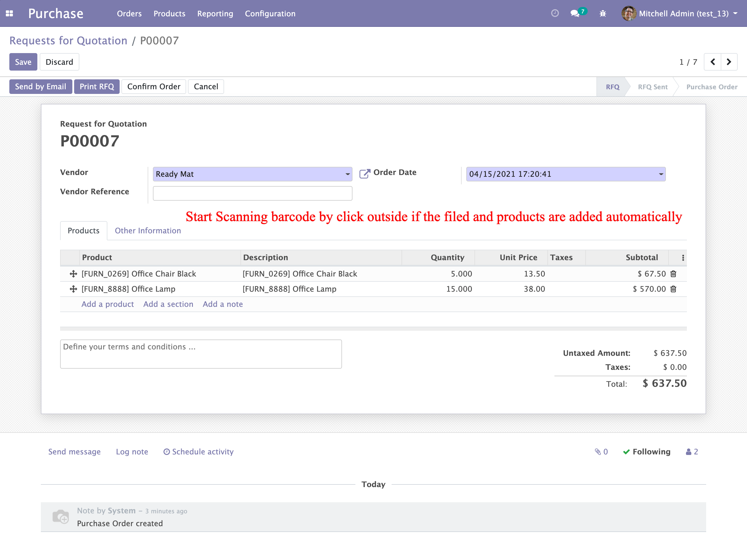Viewport: 747px width, 560px height.
Task: Delete the Office Chair Black line
Action: [673, 274]
